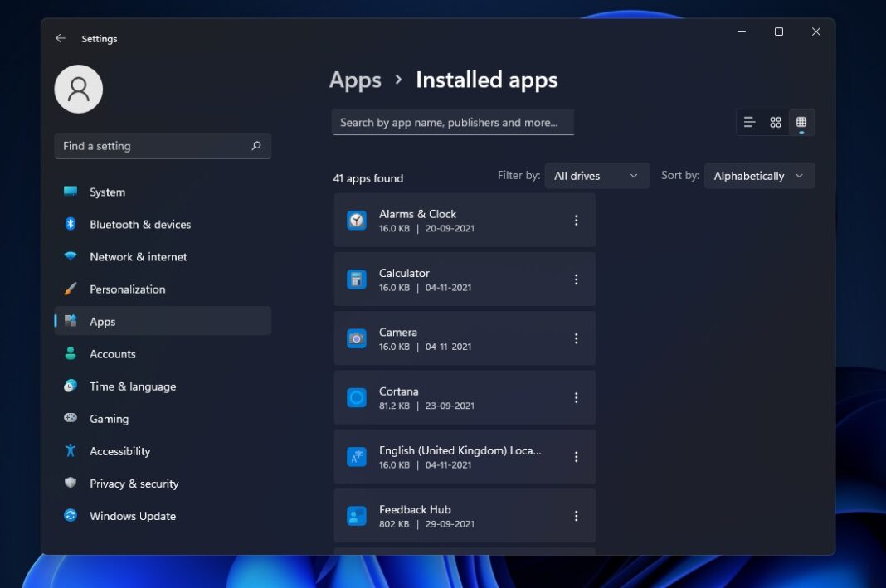Select Apps in the settings sidebar
Image resolution: width=886 pixels, height=588 pixels.
pos(102,321)
